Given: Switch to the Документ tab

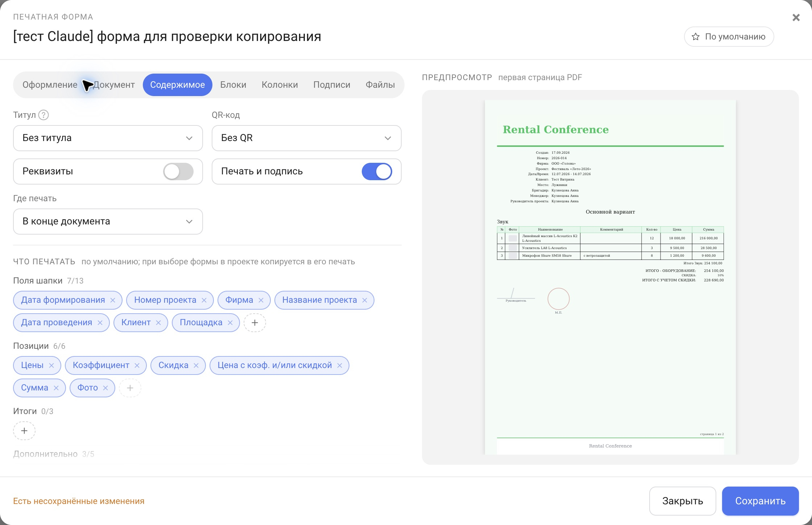Looking at the screenshot, I should point(114,85).
